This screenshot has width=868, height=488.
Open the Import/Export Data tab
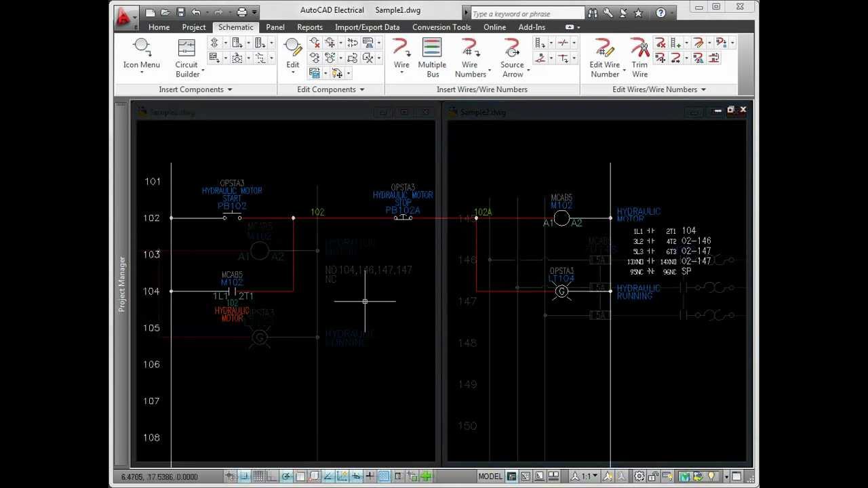pos(367,27)
